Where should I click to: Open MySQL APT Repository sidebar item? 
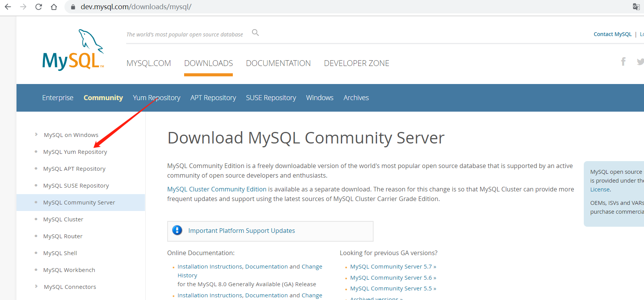pos(74,169)
